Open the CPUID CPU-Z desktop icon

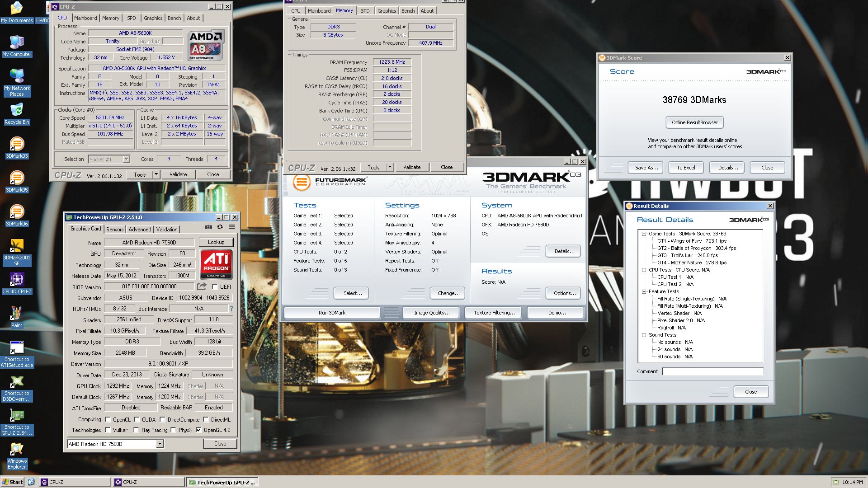17,283
